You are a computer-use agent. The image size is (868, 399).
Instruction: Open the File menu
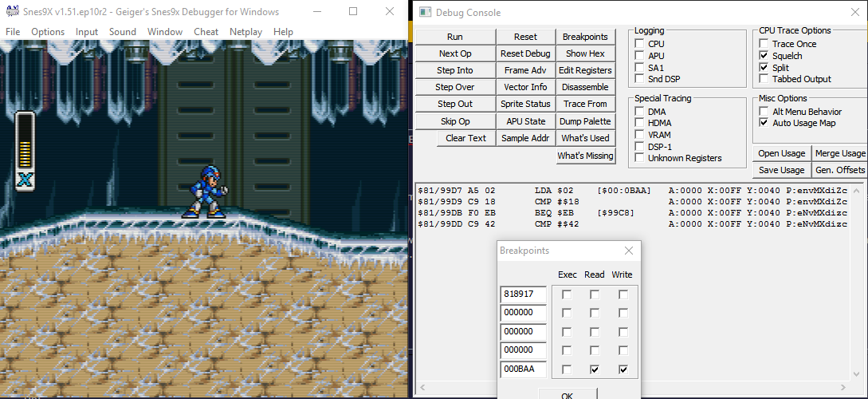pyautogui.click(x=13, y=32)
